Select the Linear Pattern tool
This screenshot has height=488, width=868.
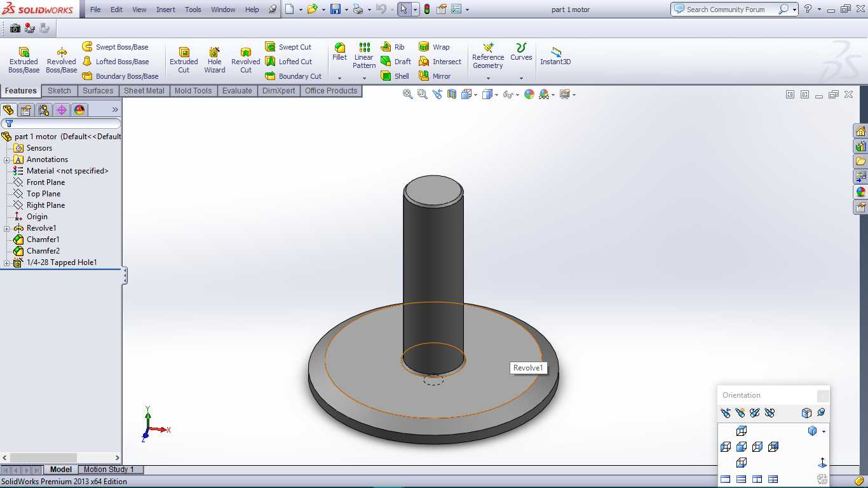(364, 56)
